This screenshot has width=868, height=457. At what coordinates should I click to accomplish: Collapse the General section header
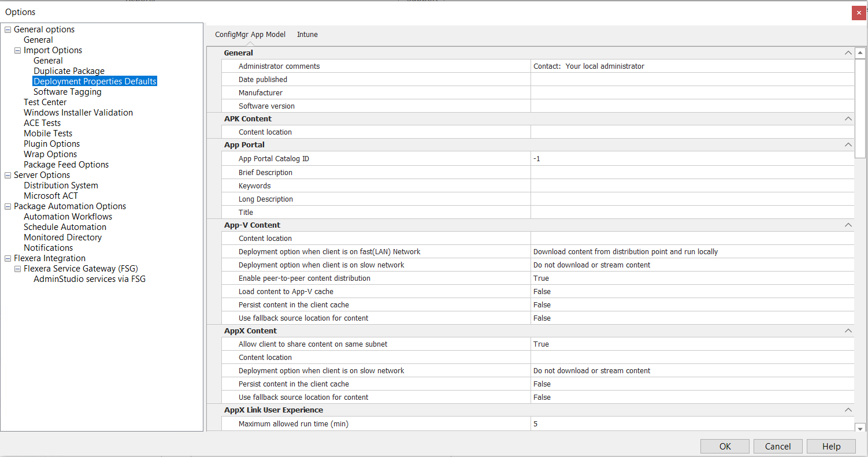tap(848, 53)
